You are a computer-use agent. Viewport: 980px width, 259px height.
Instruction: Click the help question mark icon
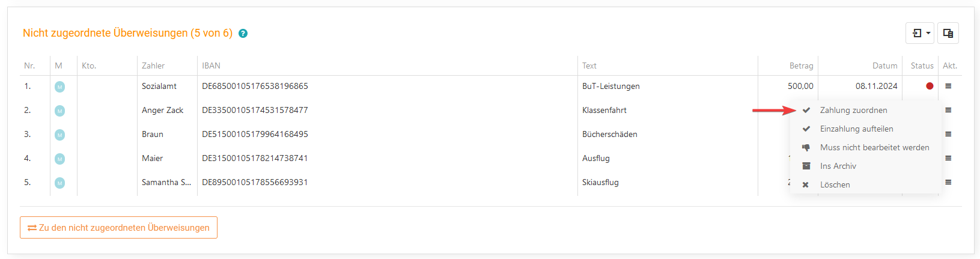(243, 34)
